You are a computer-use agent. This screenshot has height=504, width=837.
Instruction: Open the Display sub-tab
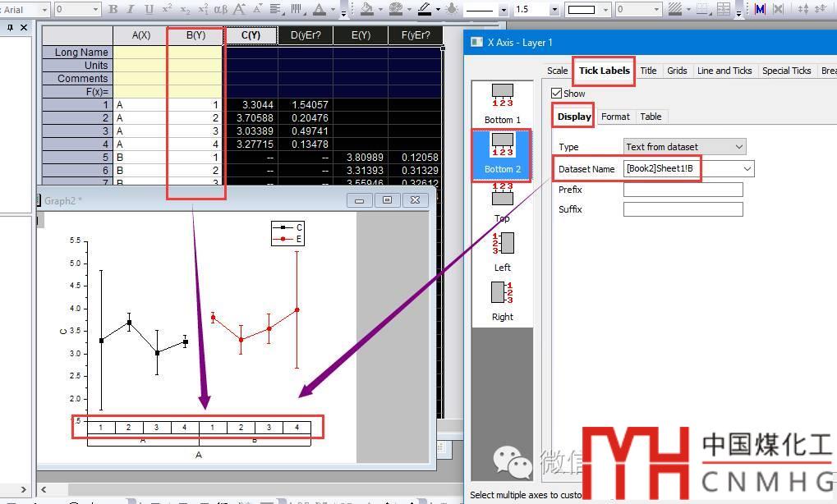pos(574,117)
